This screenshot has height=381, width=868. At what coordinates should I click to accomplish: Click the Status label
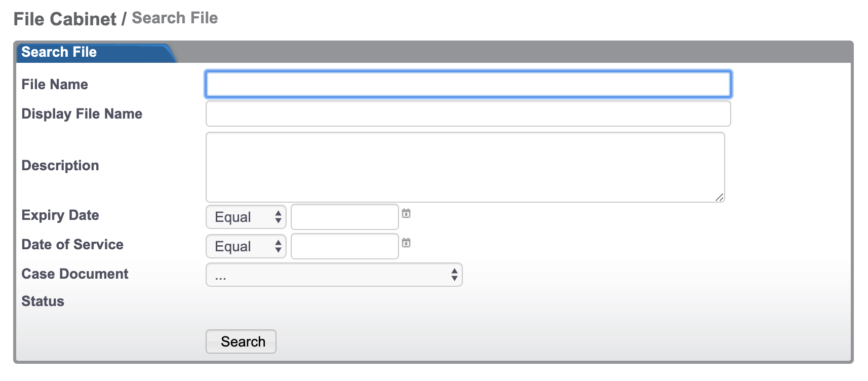click(x=43, y=301)
